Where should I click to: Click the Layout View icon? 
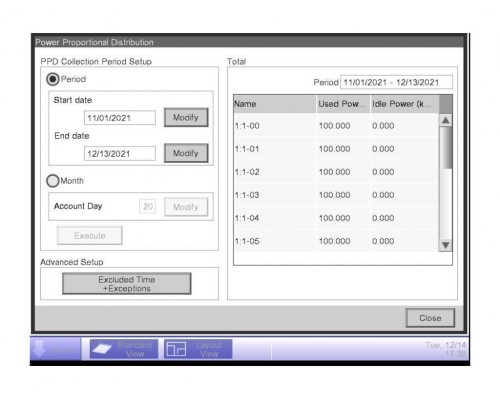[176, 349]
